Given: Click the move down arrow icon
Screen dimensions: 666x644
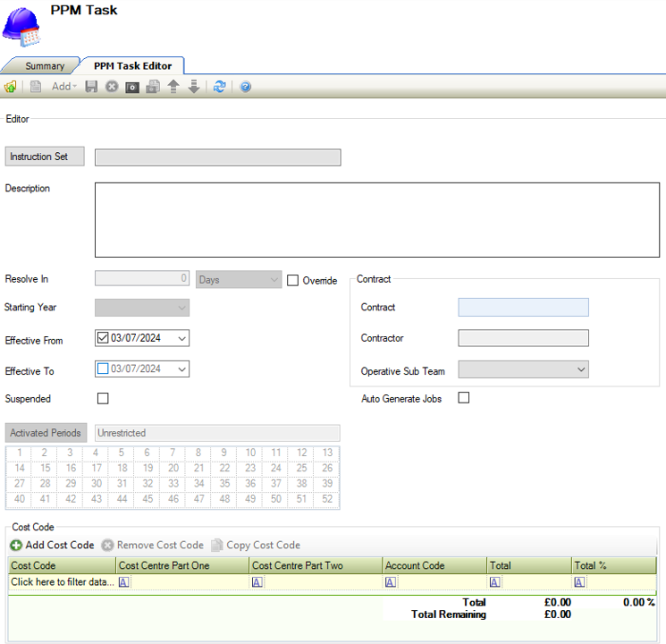Looking at the screenshot, I should pyautogui.click(x=194, y=87).
